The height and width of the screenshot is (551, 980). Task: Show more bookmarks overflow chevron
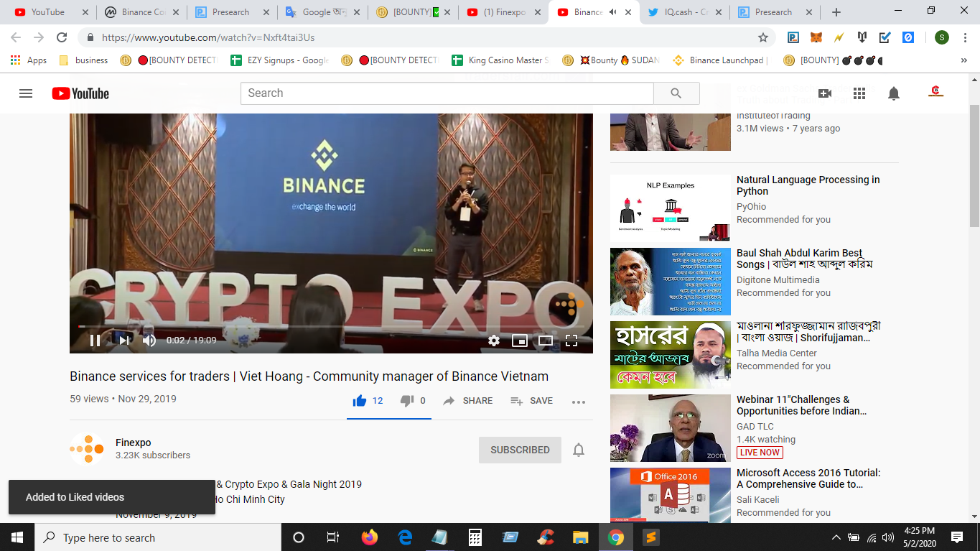(963, 60)
